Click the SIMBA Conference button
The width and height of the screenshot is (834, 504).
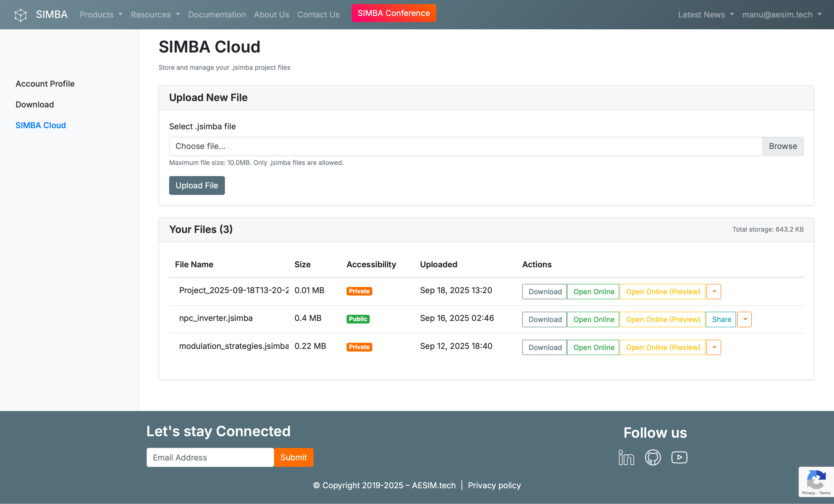(x=394, y=13)
